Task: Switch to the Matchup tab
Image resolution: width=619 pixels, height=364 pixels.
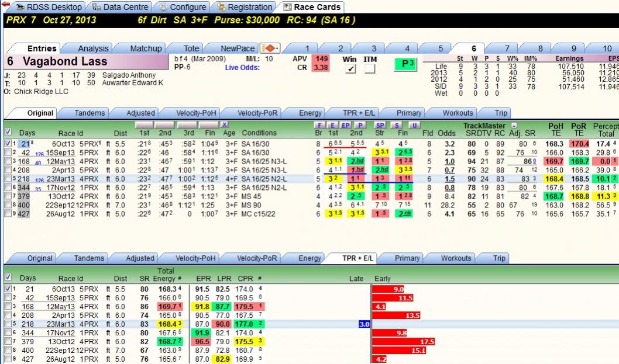Action: (146, 48)
